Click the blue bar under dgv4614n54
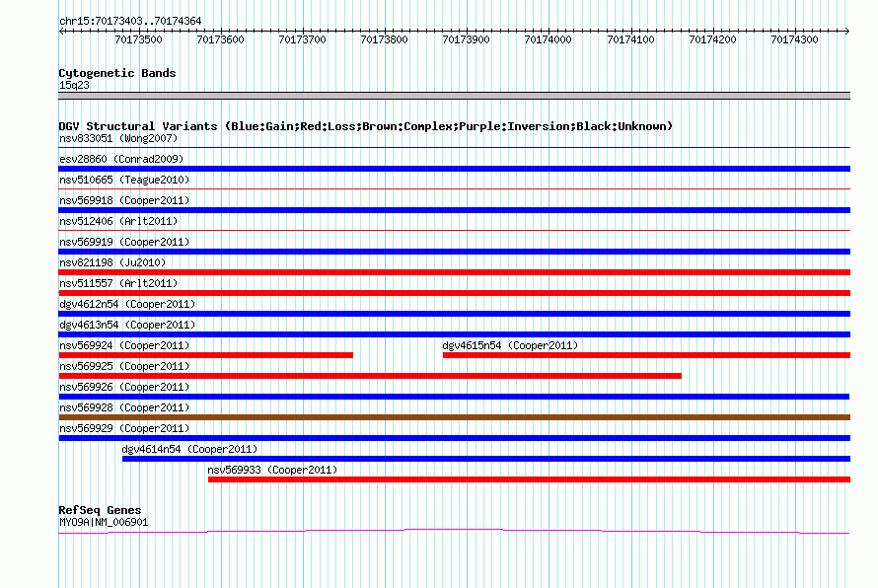 [x=486, y=459]
